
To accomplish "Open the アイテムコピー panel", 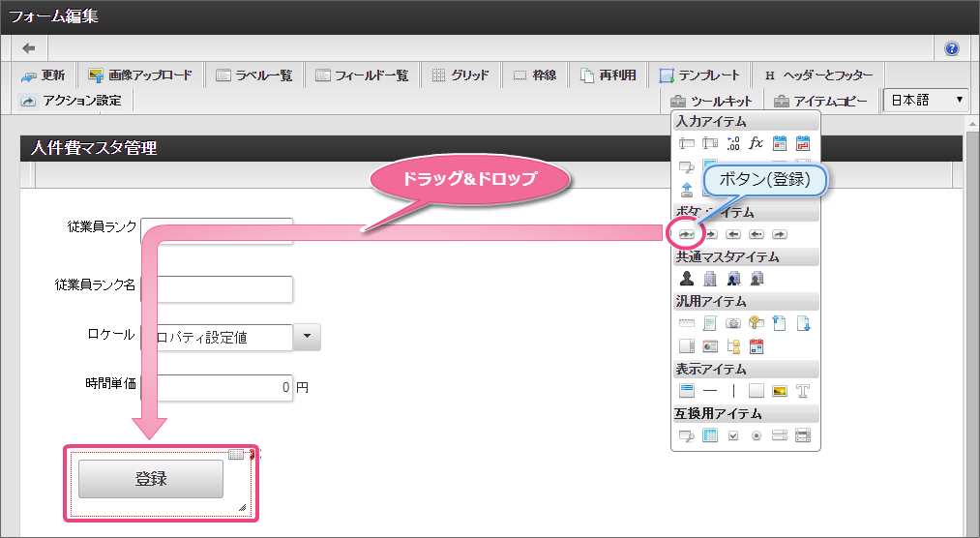I will 820,102.
